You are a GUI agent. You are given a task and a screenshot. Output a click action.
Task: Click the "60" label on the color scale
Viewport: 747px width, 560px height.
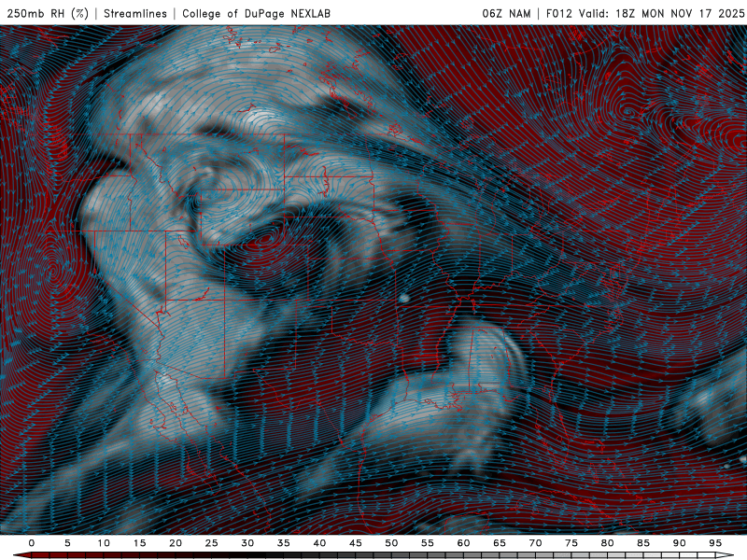tap(463, 543)
